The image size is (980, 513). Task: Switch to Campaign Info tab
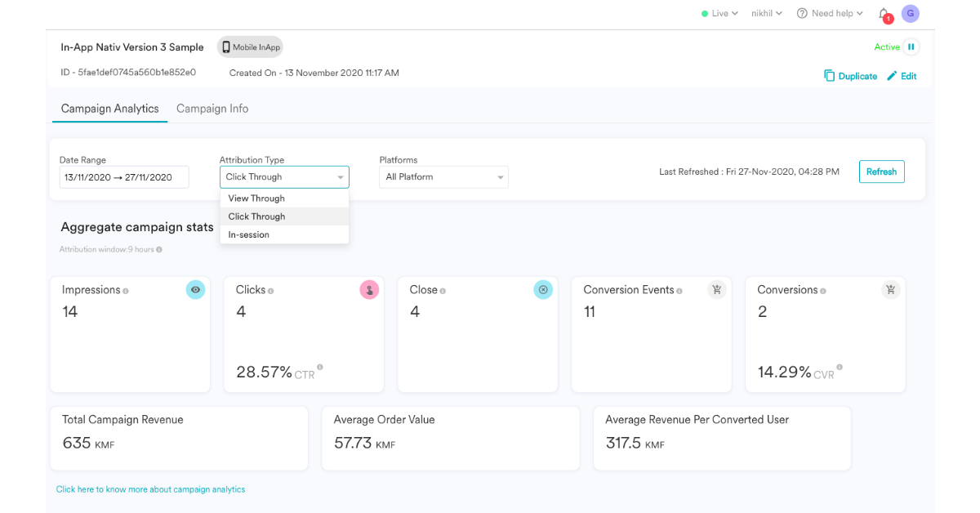point(212,109)
